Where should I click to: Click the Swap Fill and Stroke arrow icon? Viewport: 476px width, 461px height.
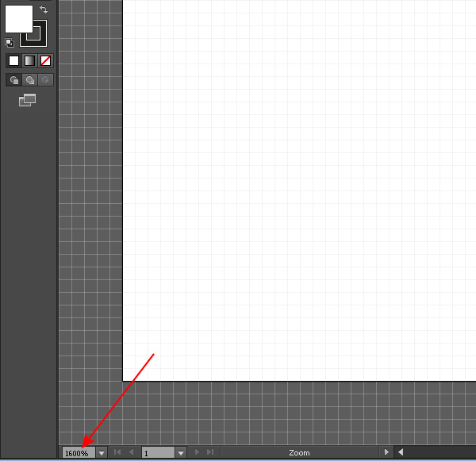[x=44, y=10]
